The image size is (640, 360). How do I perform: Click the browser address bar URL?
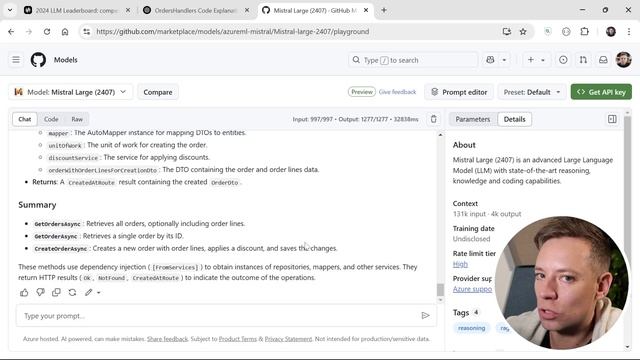(233, 32)
